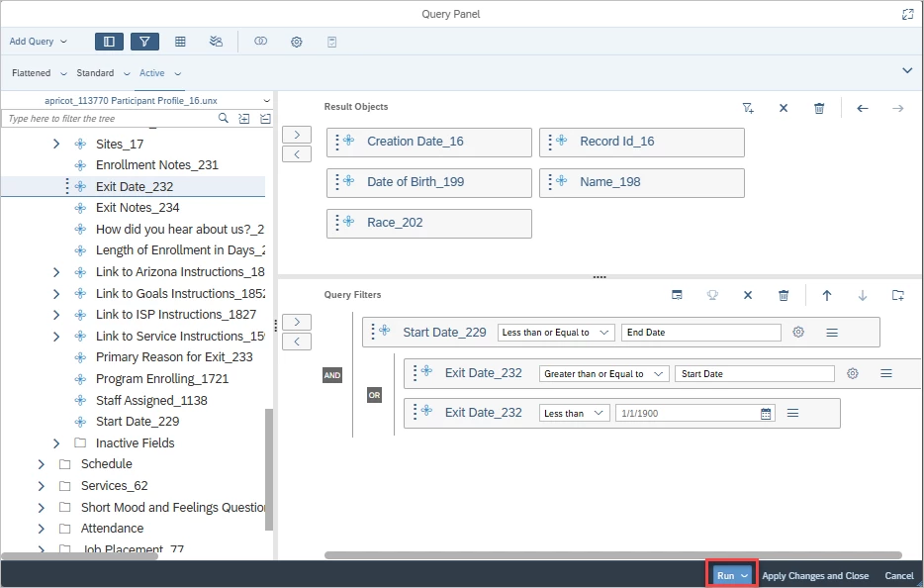Expand the Services_62 folder
This screenshot has height=588, width=924.
(42, 486)
